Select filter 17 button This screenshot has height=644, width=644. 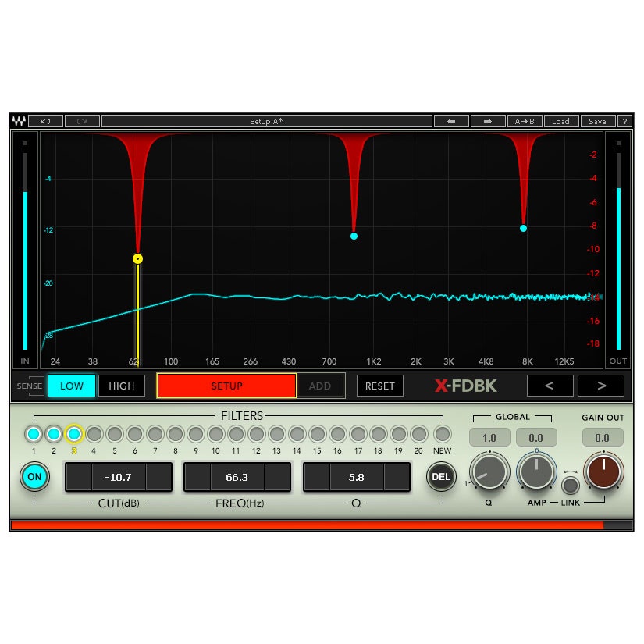click(x=358, y=434)
